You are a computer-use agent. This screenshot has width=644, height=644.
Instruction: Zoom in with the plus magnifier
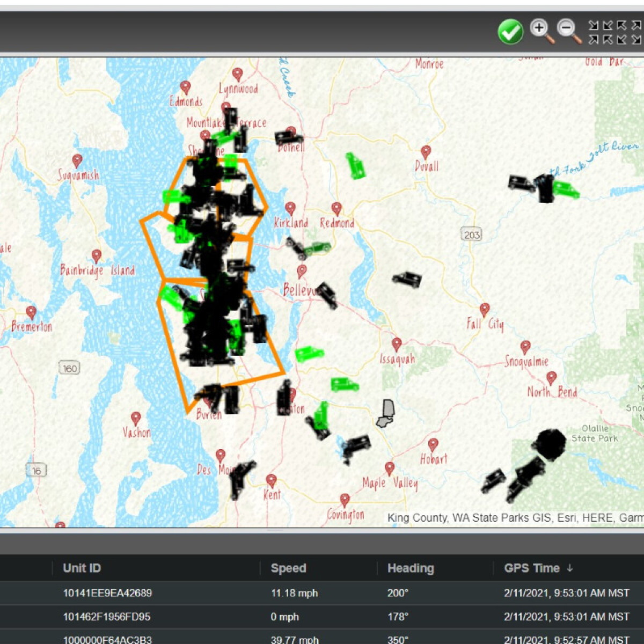pyautogui.click(x=541, y=31)
